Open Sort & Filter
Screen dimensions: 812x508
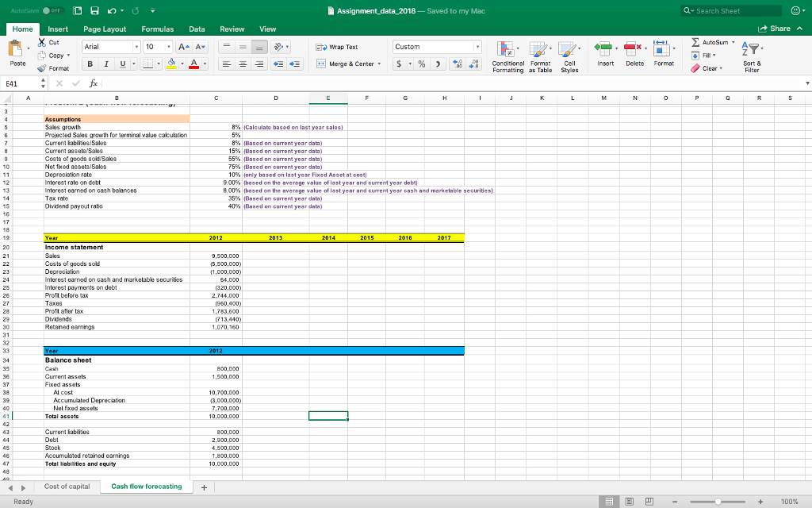[752, 55]
